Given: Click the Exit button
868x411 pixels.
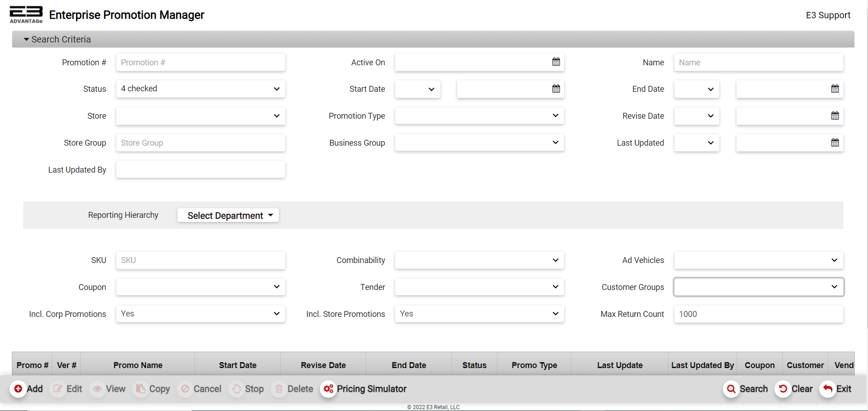Looking at the screenshot, I should click(x=836, y=389).
